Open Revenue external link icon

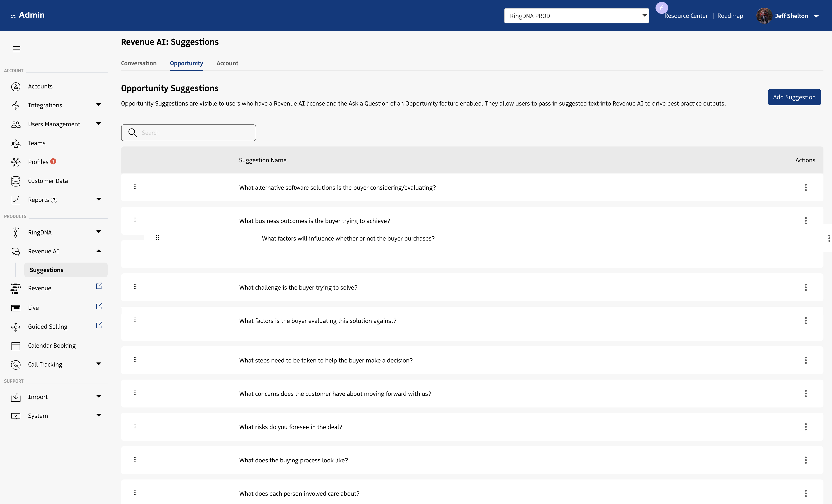(x=99, y=286)
